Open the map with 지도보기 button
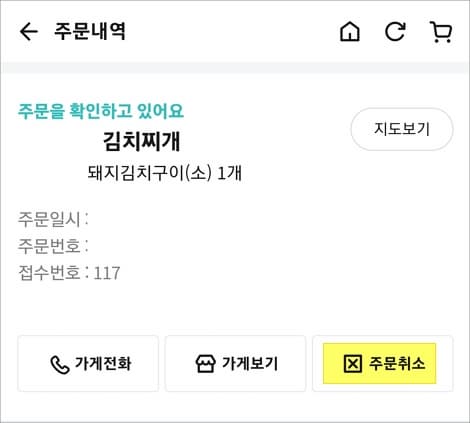This screenshot has height=423, width=470. coord(402,129)
